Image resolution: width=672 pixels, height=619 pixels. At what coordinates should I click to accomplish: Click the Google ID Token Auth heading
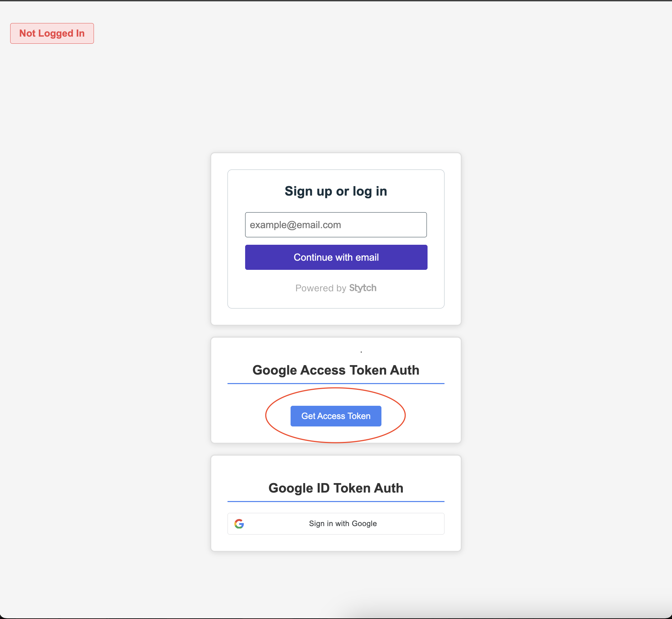[x=336, y=488]
